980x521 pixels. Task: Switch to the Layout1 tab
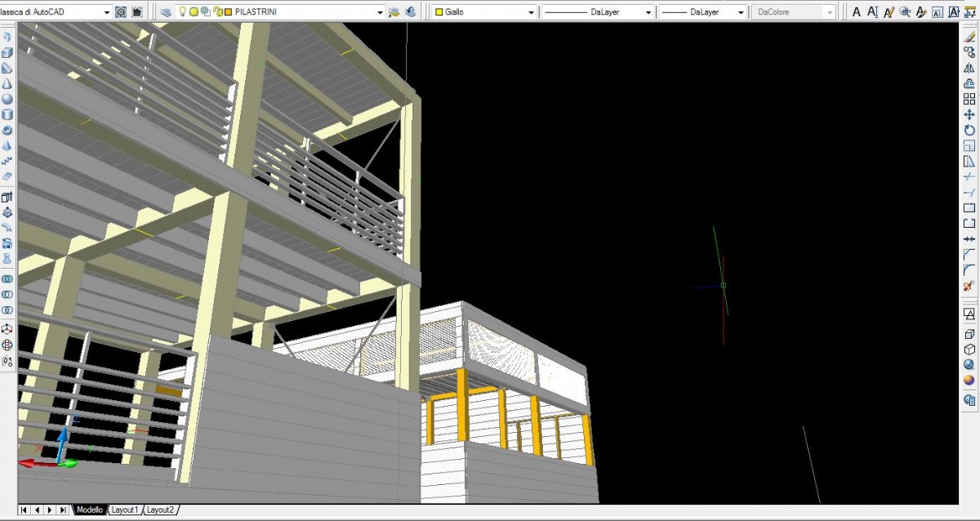point(125,510)
